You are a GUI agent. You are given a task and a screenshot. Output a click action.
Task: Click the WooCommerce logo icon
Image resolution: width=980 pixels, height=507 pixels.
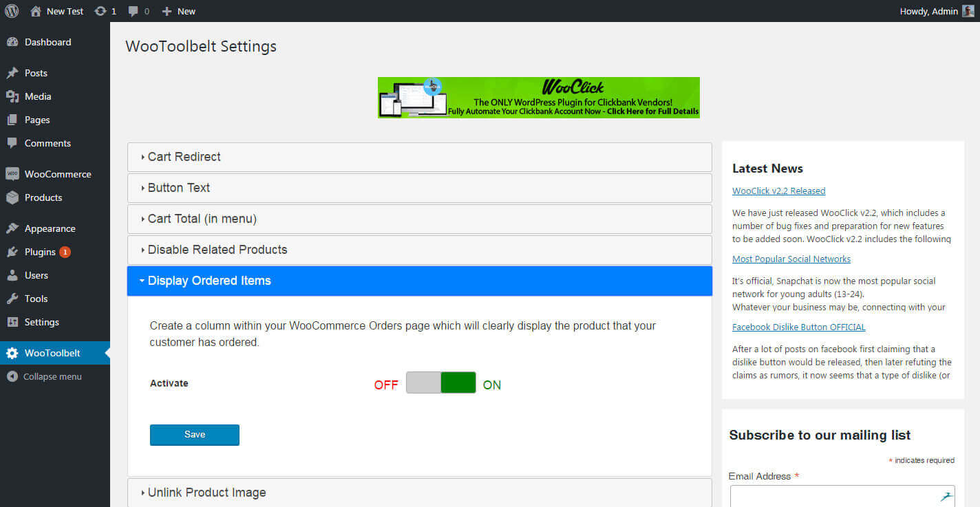12,174
